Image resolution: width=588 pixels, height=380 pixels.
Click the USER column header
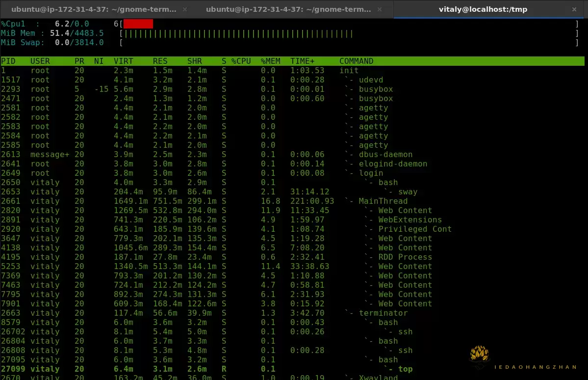pos(40,61)
